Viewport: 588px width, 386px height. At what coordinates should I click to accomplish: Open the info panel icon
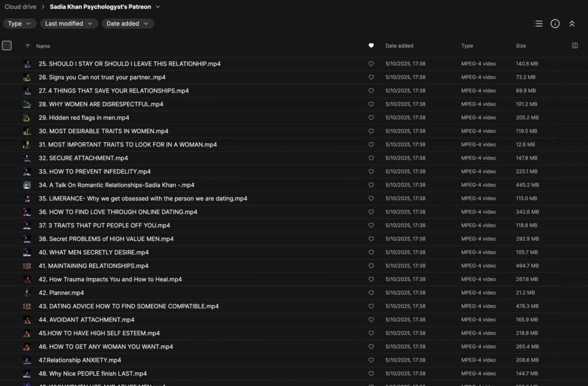point(555,24)
